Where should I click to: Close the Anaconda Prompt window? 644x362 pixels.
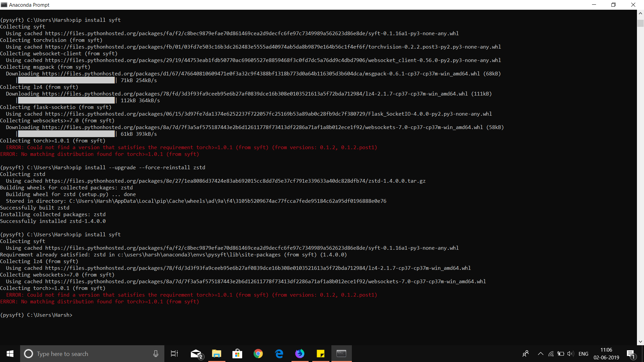click(x=633, y=5)
